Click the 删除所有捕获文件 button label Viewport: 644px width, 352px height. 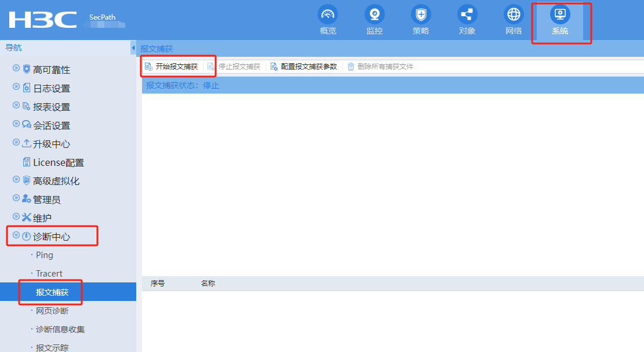point(385,67)
